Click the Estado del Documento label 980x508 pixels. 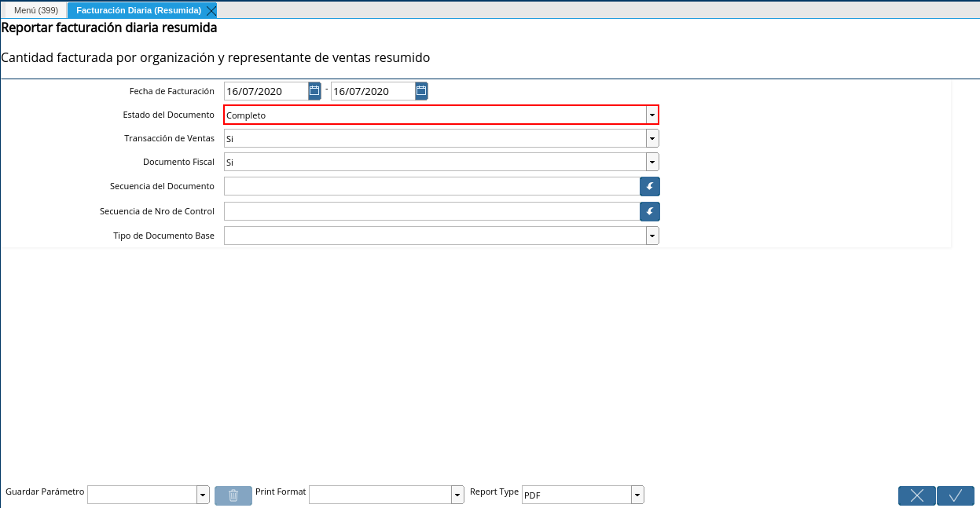(168, 115)
